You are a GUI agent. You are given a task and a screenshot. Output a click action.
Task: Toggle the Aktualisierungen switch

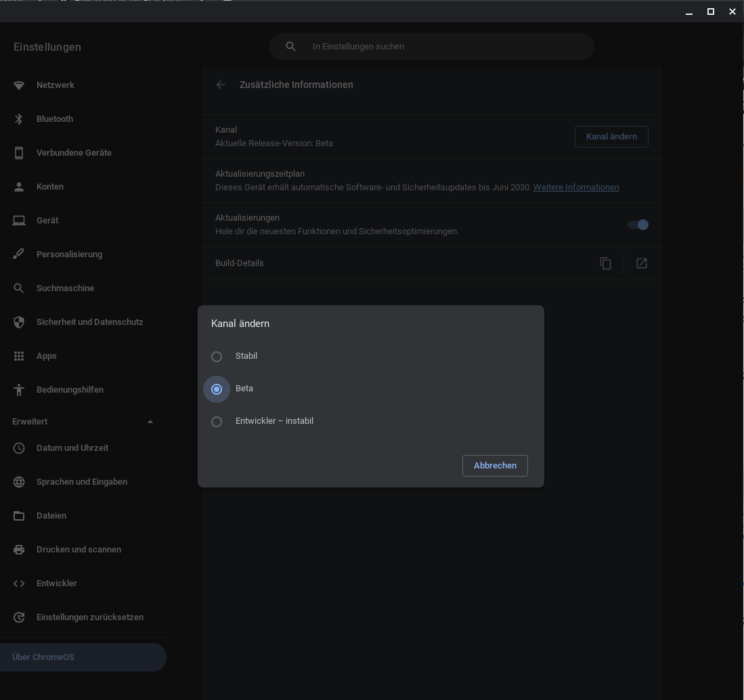pyautogui.click(x=638, y=225)
